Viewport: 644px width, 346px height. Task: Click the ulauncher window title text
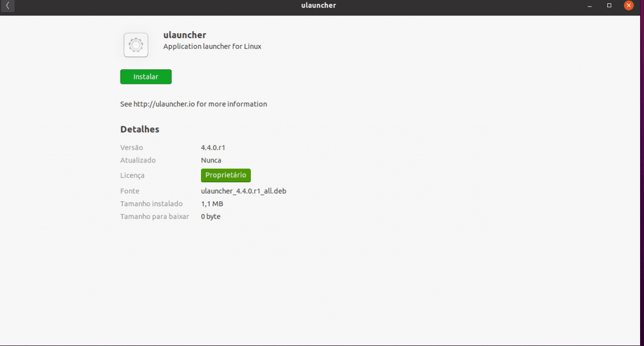[x=319, y=6]
